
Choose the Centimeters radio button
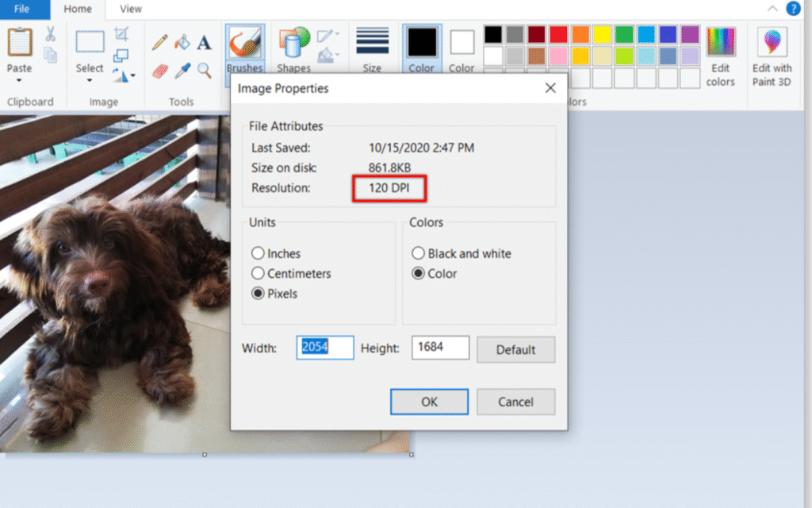tap(258, 274)
